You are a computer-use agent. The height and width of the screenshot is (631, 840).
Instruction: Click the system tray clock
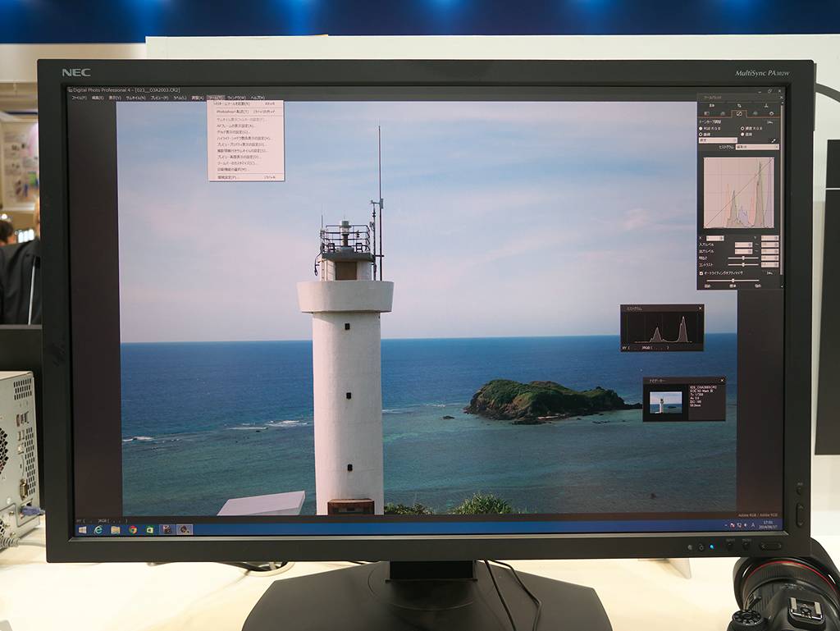pos(768,524)
